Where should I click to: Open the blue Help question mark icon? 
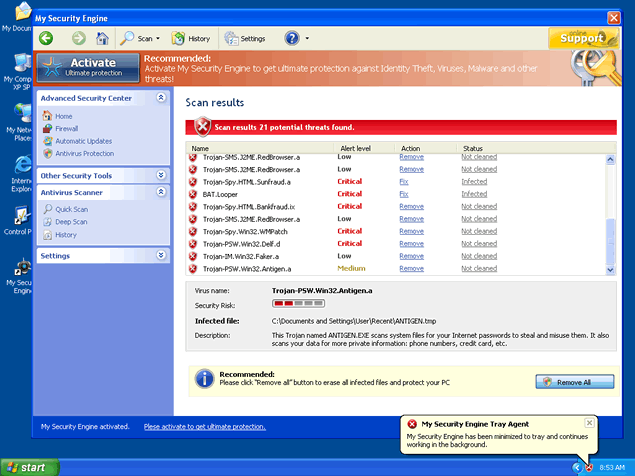292,38
